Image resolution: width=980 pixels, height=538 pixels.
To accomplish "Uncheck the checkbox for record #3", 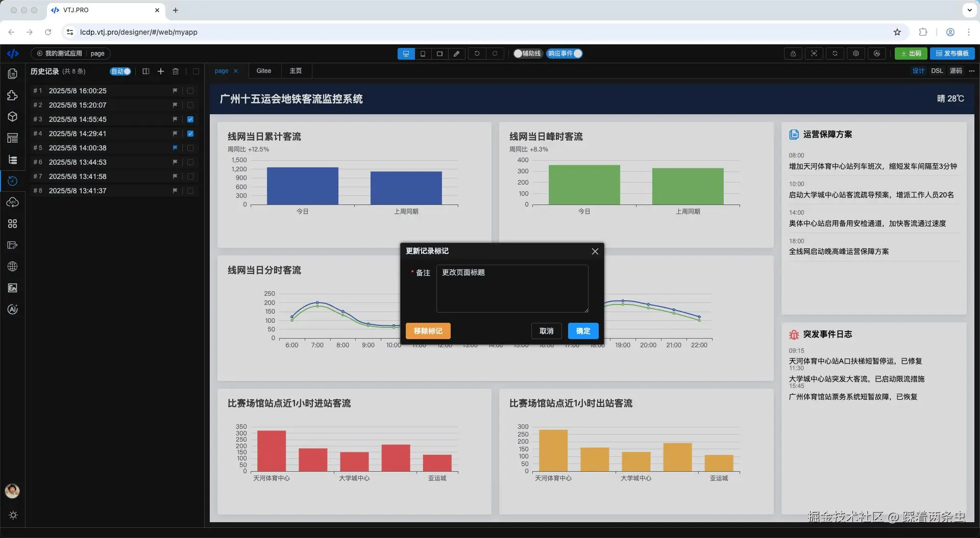I will tap(190, 119).
